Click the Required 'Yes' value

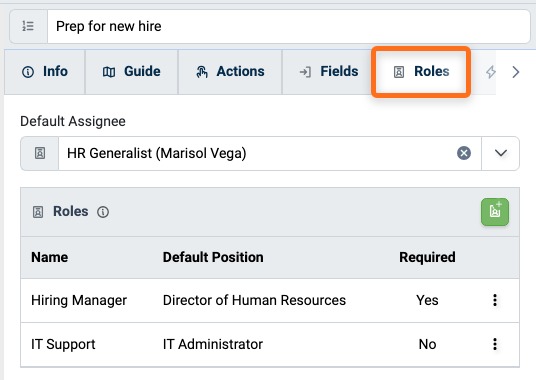click(x=427, y=300)
